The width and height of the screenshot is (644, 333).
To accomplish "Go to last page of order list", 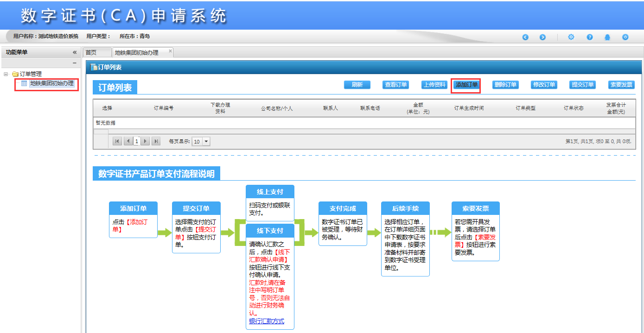I will tap(156, 142).
